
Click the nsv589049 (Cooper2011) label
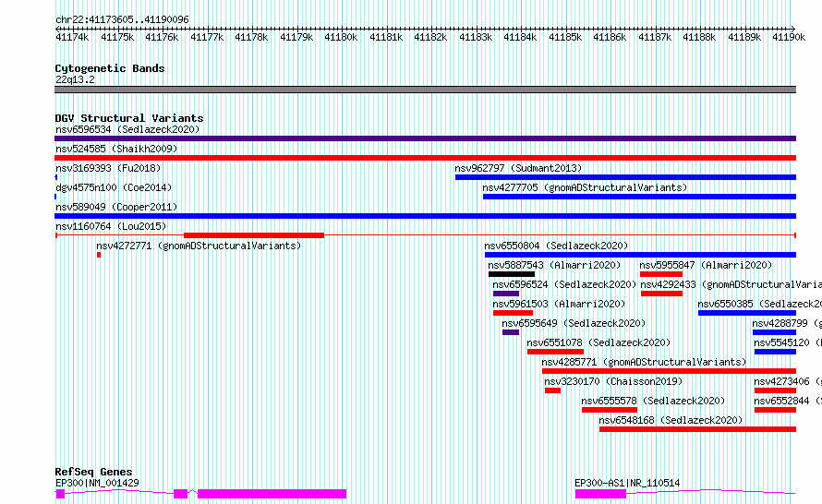pos(116,207)
